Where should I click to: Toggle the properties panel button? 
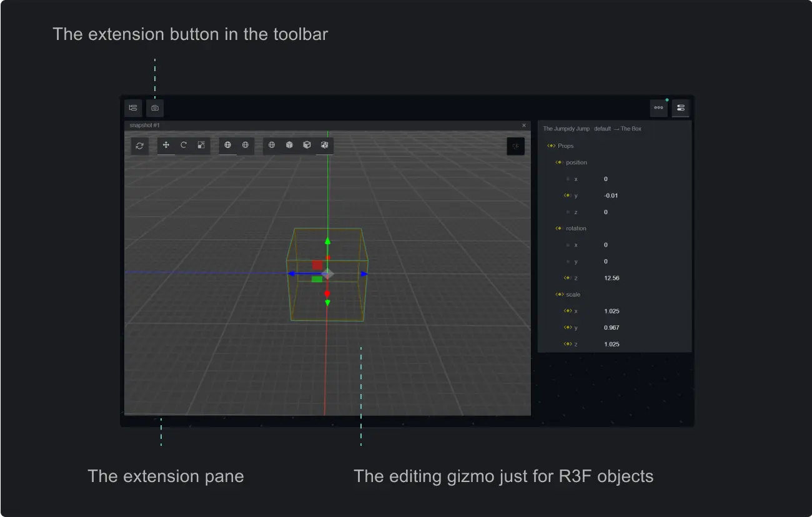681,108
